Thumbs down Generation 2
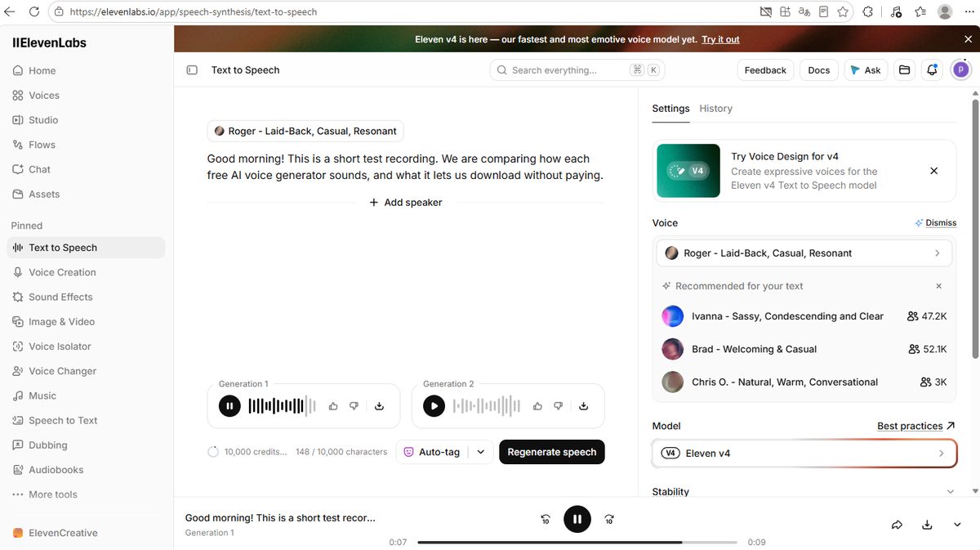 (x=559, y=406)
